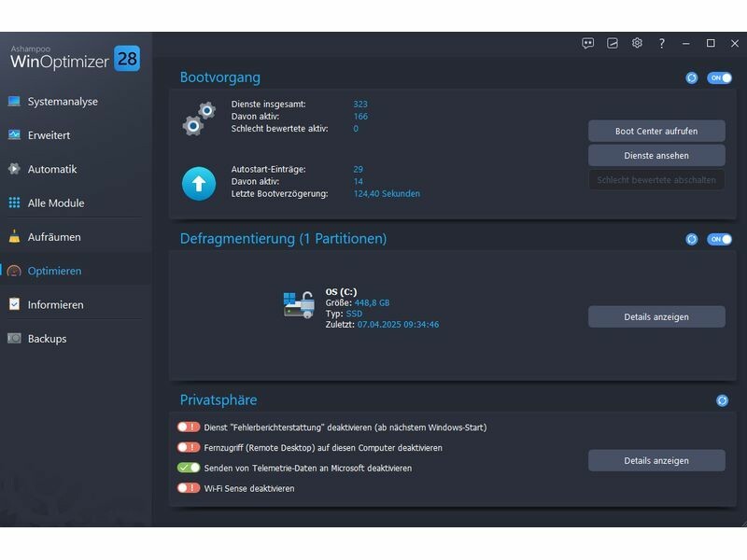Click the OS (C:) drive icon

point(299,305)
